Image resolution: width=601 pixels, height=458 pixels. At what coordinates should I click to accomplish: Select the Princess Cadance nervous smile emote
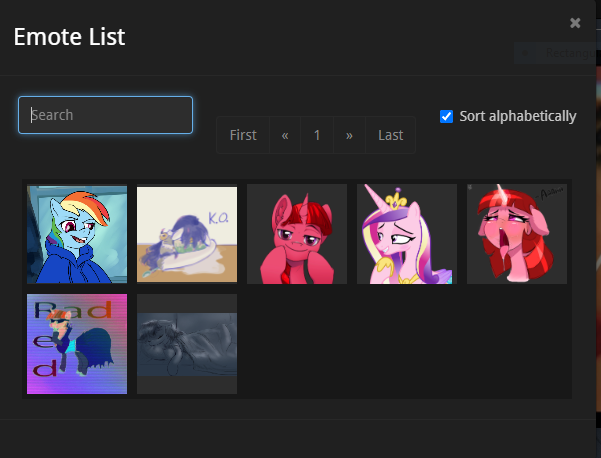pyautogui.click(x=407, y=234)
